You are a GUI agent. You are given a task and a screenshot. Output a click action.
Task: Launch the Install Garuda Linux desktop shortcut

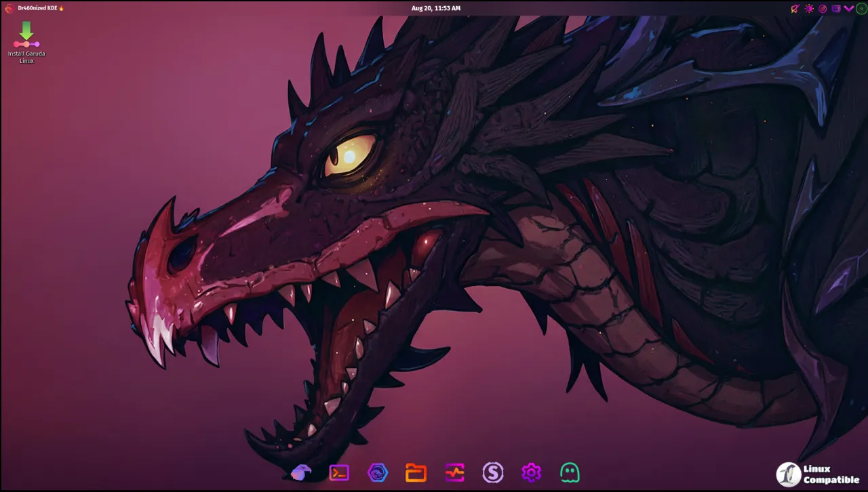tap(26, 43)
